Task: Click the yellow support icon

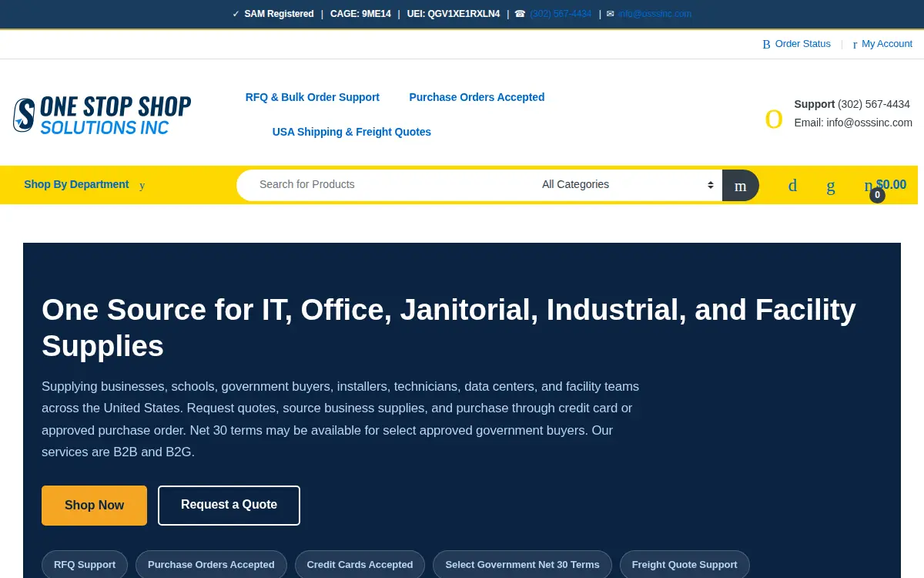Action: click(774, 119)
